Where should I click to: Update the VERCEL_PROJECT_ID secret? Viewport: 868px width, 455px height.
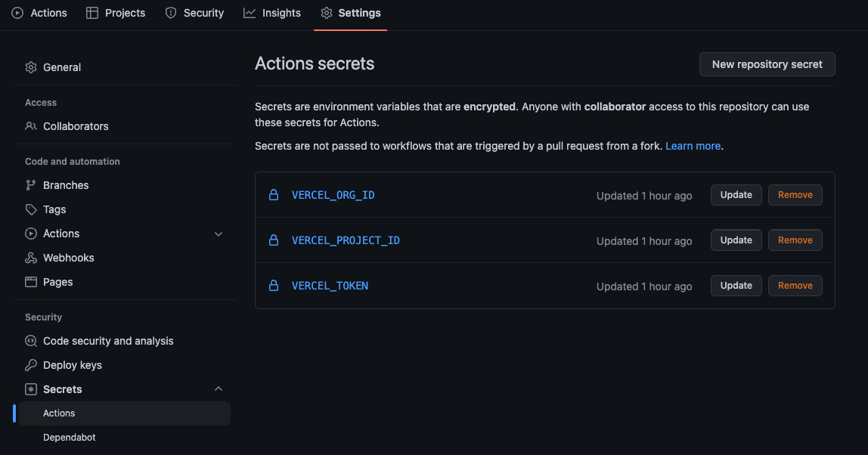click(x=736, y=240)
